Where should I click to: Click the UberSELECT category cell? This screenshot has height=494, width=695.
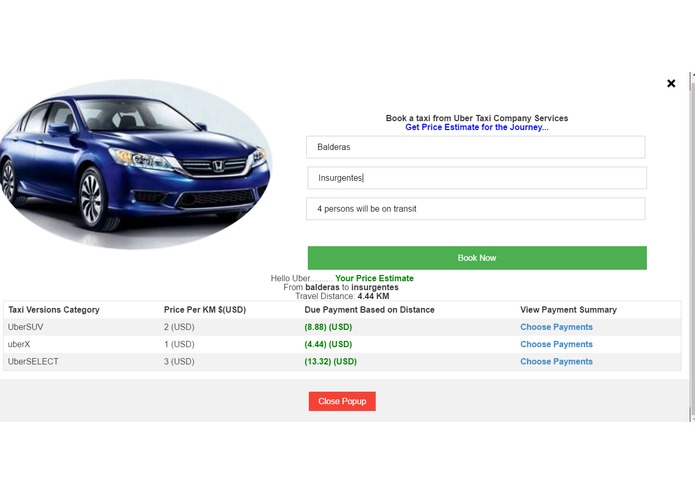[33, 362]
